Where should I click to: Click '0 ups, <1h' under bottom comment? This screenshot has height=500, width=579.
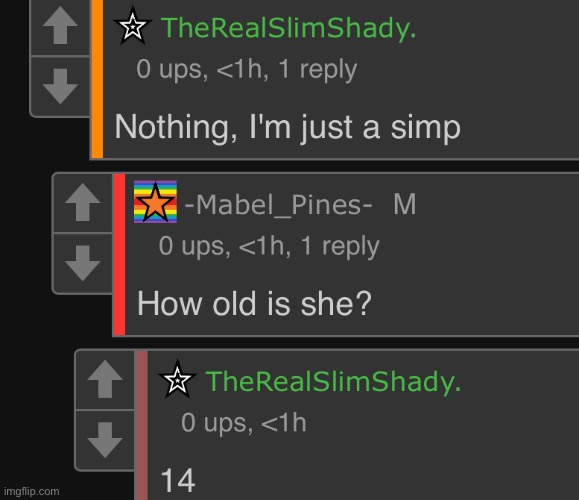click(x=244, y=423)
